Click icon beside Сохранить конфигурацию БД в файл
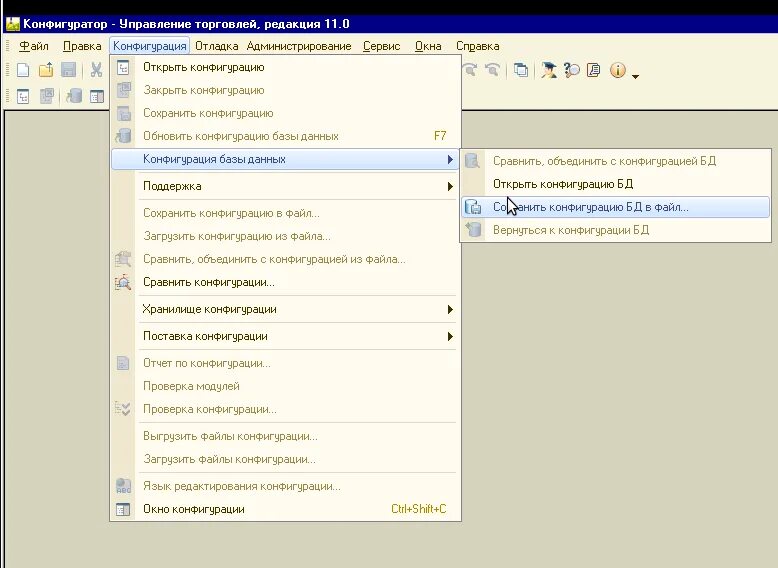 (x=473, y=207)
